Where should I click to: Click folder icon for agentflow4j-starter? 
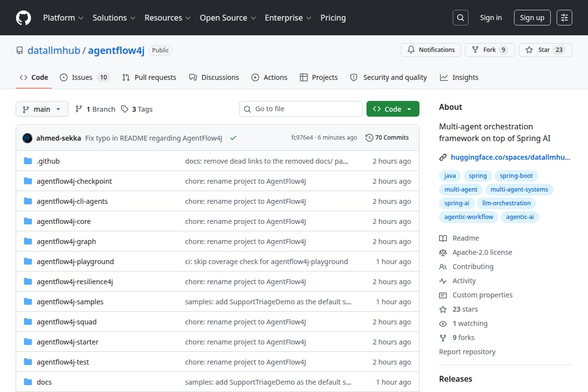point(28,342)
